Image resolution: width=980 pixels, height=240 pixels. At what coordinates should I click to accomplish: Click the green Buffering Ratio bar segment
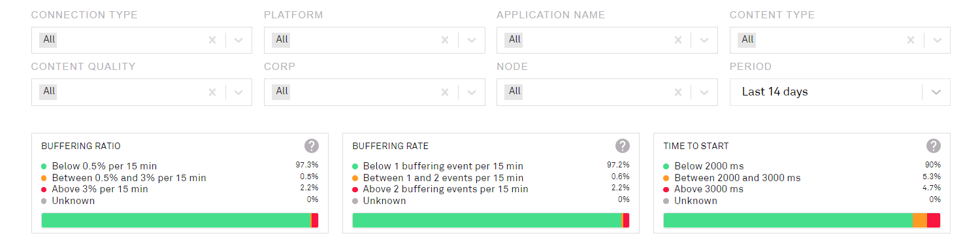tap(176, 220)
